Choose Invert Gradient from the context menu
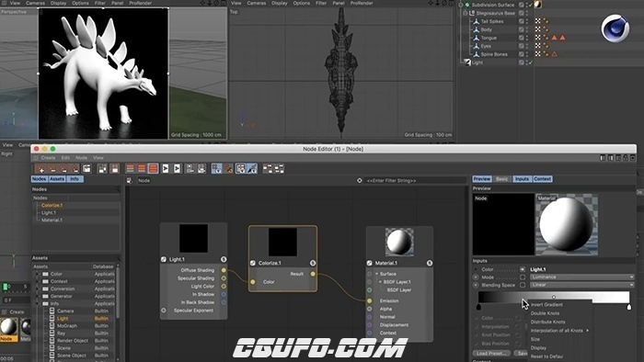Screen dimensions: 644x362 point(546,305)
